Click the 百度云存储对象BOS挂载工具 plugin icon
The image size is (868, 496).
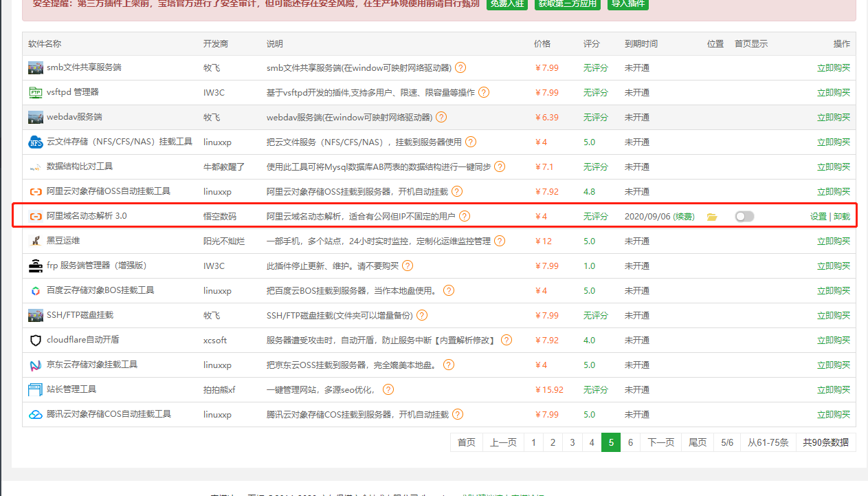[36, 291]
